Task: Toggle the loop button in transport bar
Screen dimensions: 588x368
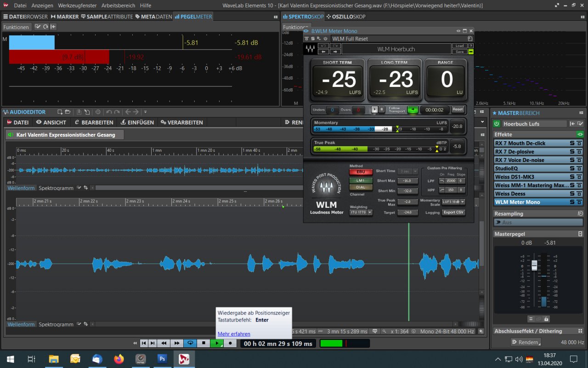Action: pyautogui.click(x=190, y=343)
